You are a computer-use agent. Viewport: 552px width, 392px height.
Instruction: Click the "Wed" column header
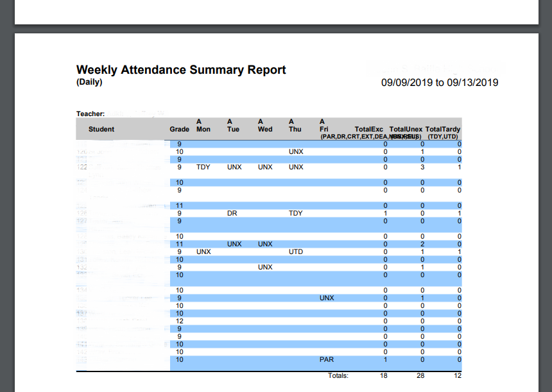pos(265,129)
